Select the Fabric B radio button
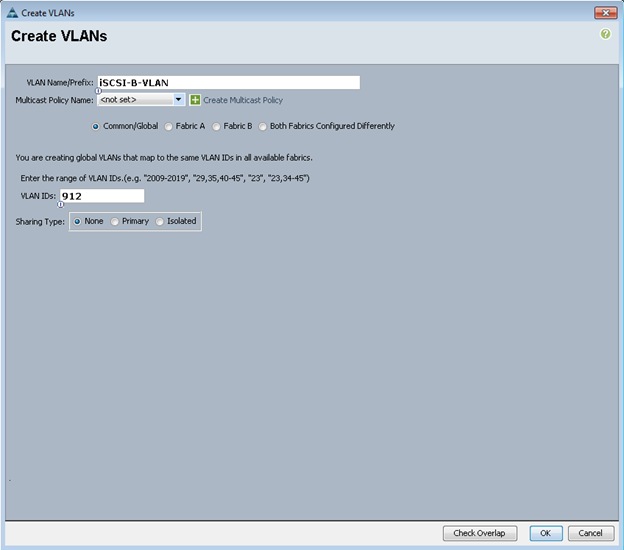 pyautogui.click(x=216, y=127)
